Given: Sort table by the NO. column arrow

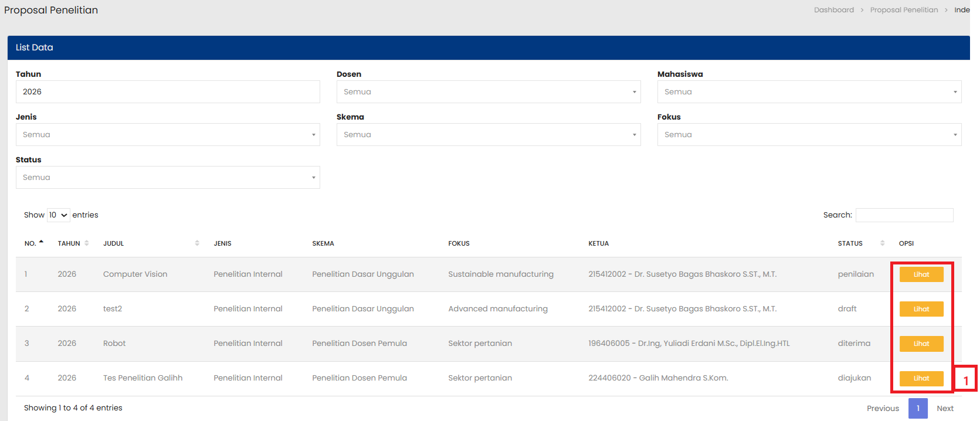Looking at the screenshot, I should pos(41,243).
